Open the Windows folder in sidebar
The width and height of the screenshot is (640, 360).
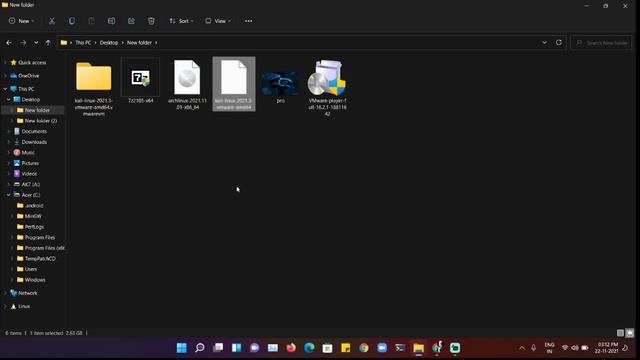[35, 280]
